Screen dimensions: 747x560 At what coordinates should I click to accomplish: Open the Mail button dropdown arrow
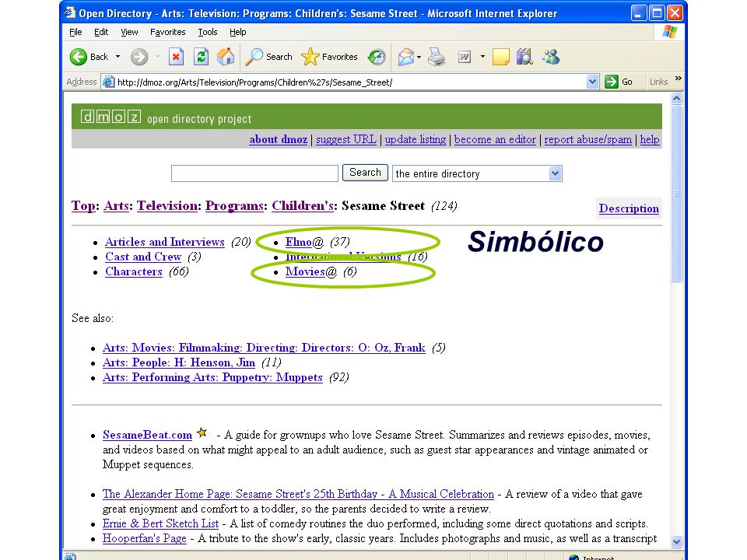point(419,57)
